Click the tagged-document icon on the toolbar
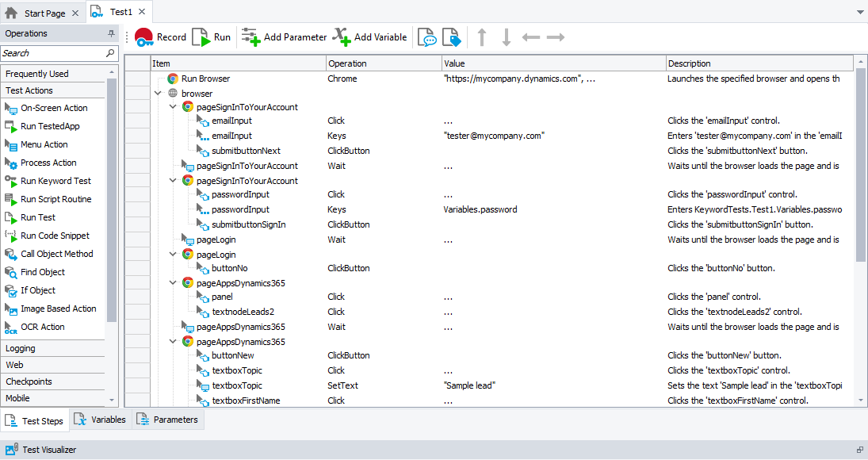Viewport: 868px width, 460px height. [x=452, y=36]
